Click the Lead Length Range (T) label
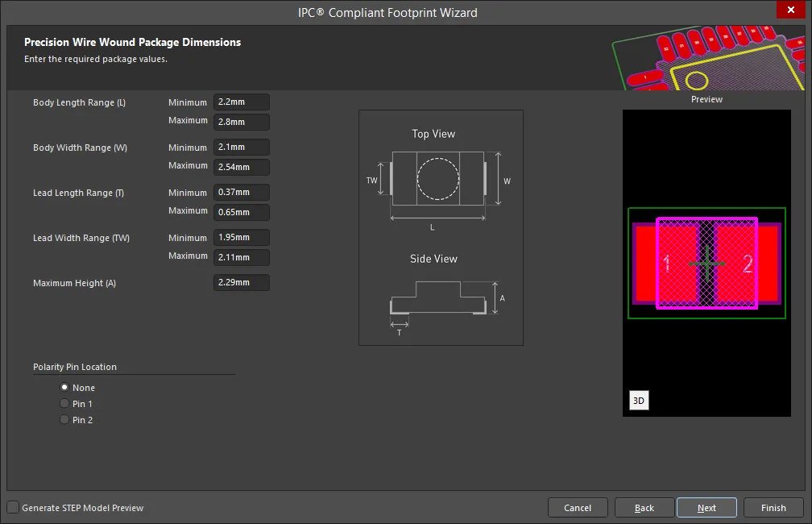 [78, 193]
